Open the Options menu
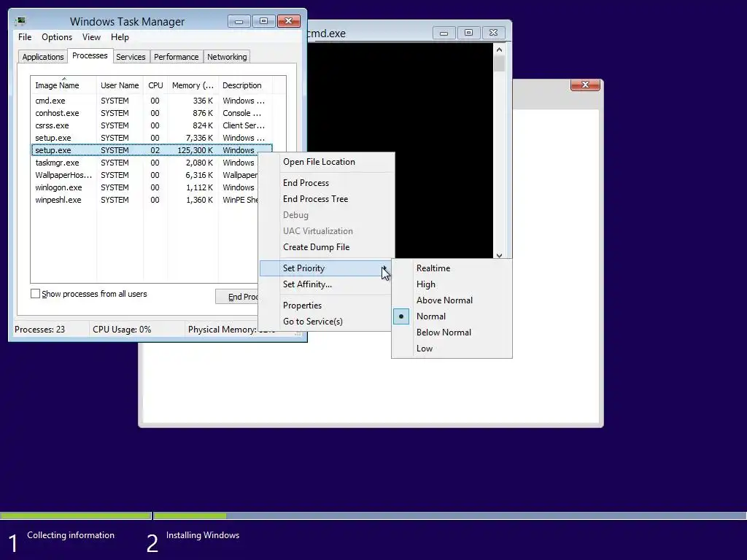Image resolution: width=747 pixels, height=560 pixels. point(57,37)
